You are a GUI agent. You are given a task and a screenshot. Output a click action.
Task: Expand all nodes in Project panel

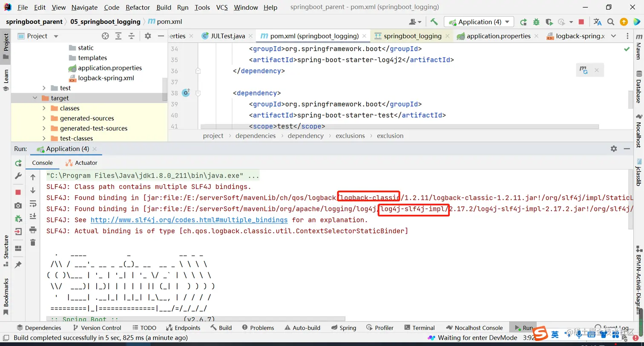(119, 36)
